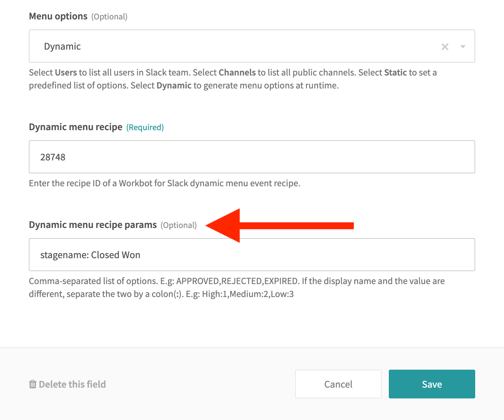Click Dynamic to change the menu type
The height and width of the screenshot is (420, 504).
pos(62,46)
